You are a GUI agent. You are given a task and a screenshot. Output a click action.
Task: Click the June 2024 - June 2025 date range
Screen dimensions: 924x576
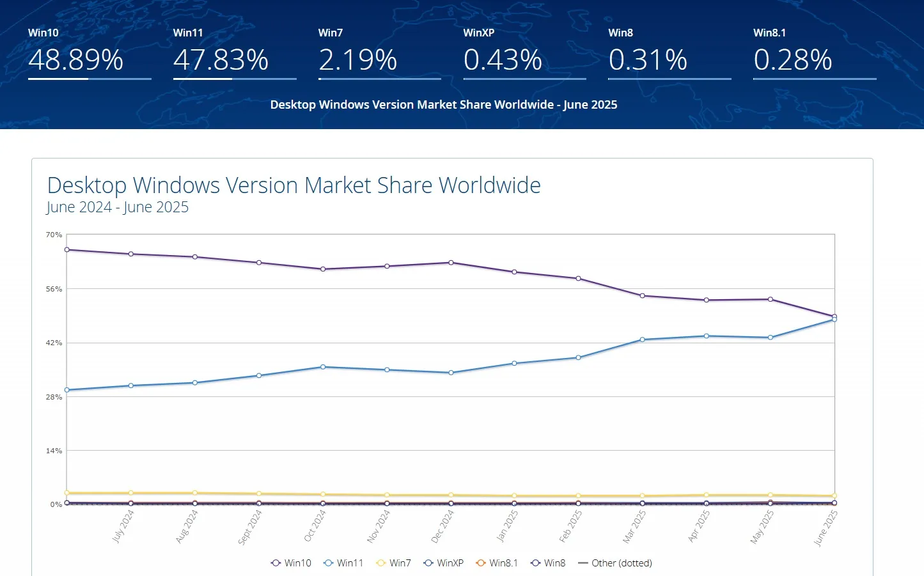(x=118, y=207)
